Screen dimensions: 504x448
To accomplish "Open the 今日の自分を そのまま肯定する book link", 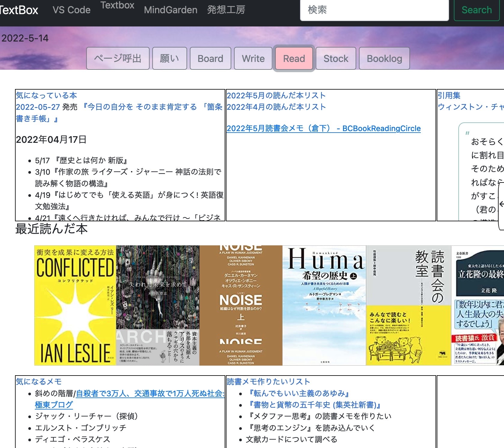I will point(119,113).
